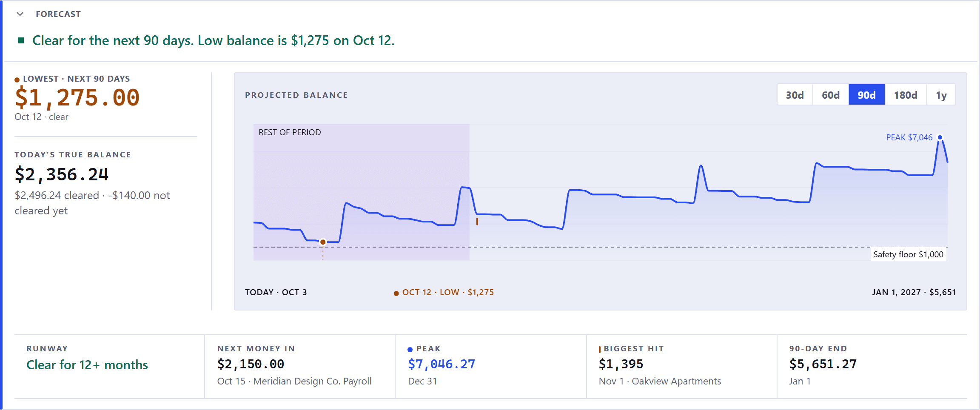Collapse the Forecast section chevron
This screenshot has width=980, height=410.
[x=20, y=14]
